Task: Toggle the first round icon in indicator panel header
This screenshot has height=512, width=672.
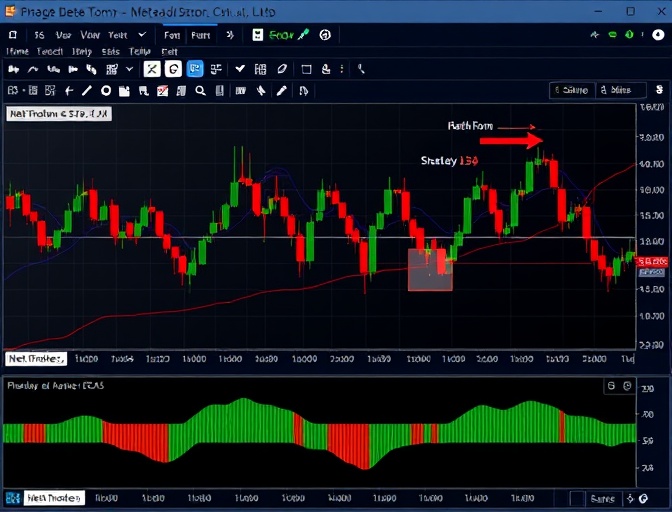Action: [611, 386]
